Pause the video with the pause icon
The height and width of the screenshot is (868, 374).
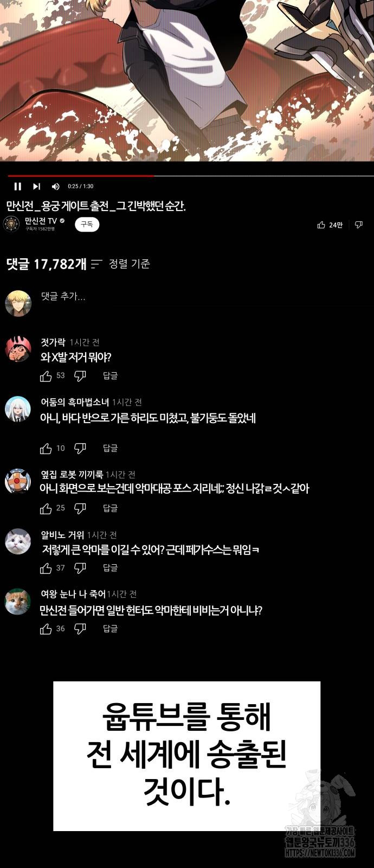[x=18, y=186]
